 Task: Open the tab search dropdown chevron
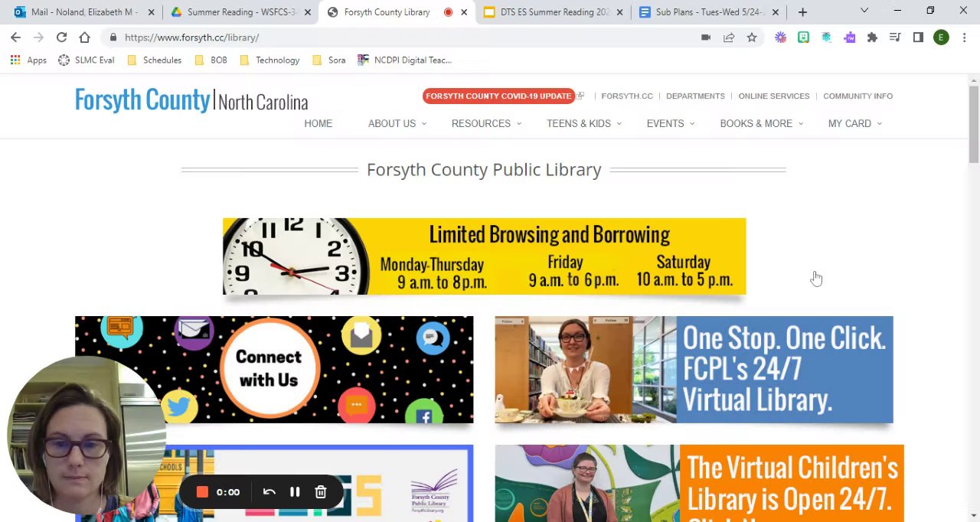864,11
